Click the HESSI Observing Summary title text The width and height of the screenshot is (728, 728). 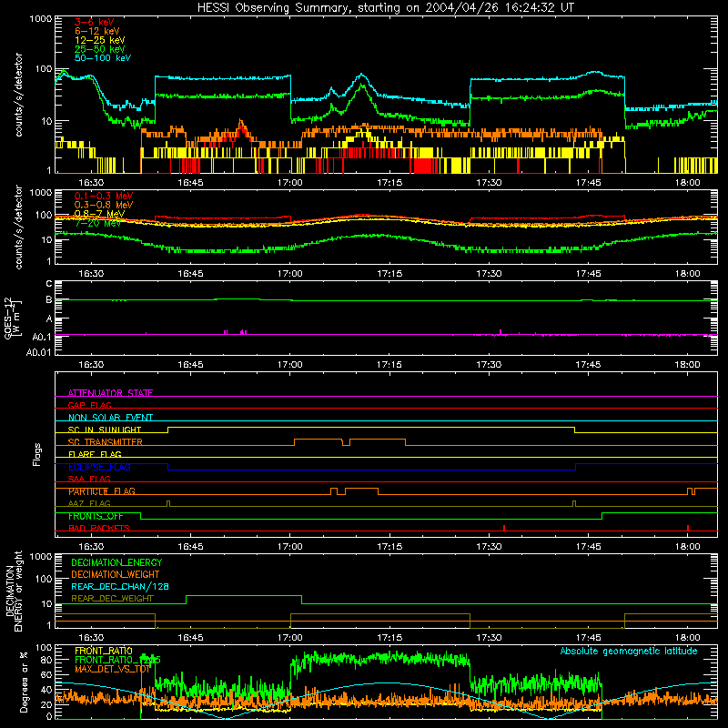point(385,7)
